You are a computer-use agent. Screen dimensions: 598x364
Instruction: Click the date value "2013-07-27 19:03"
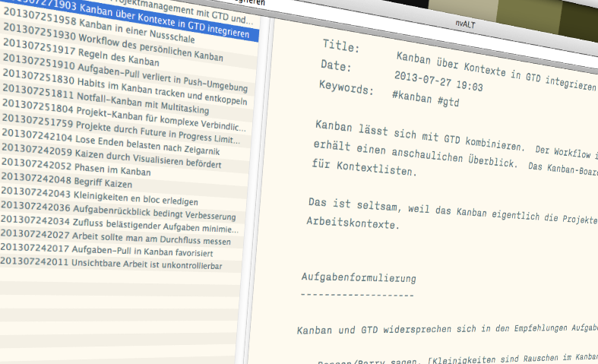point(438,81)
